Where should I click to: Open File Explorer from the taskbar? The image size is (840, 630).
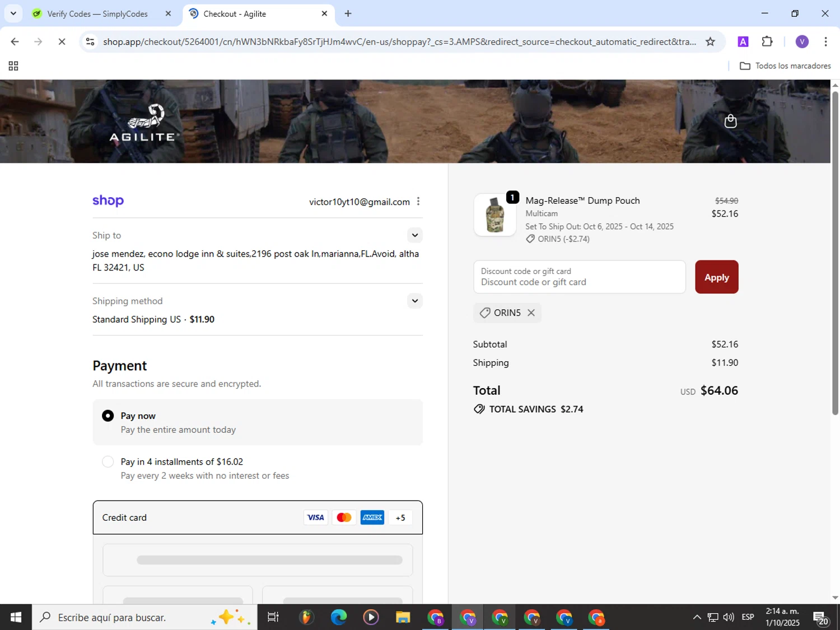[403, 617]
